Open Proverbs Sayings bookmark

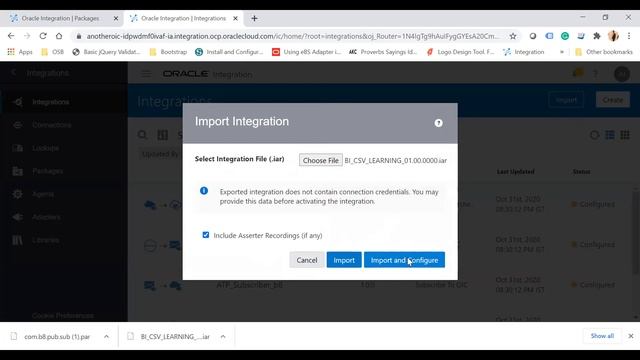tap(383, 52)
